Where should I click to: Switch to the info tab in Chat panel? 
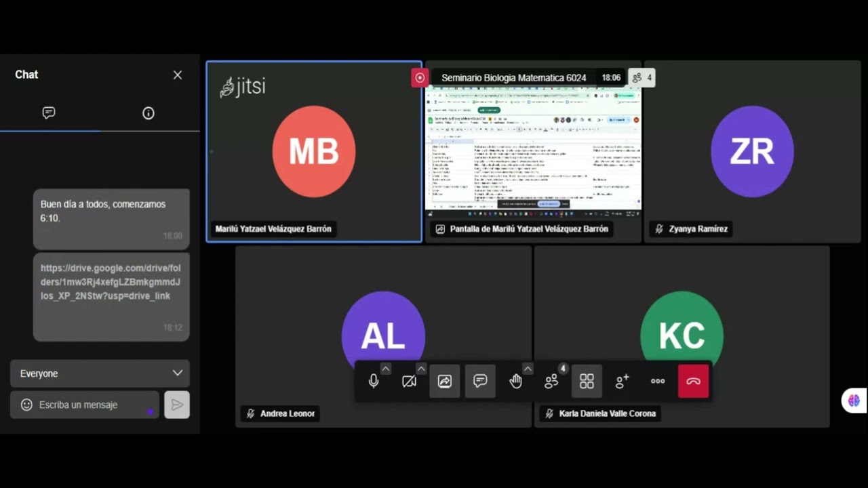click(149, 113)
